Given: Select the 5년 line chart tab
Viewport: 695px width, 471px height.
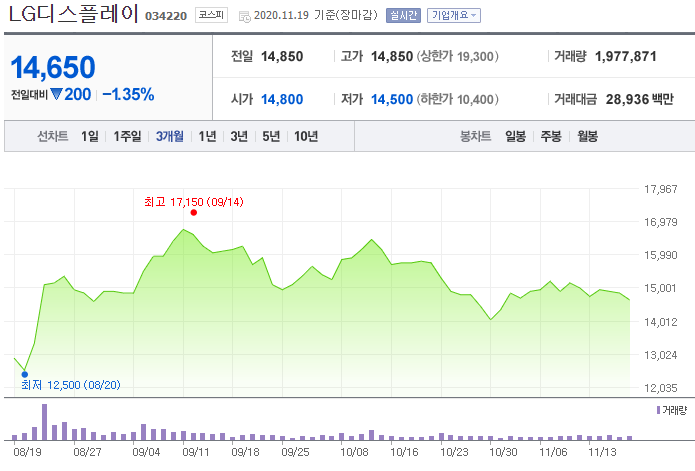Looking at the screenshot, I should point(271,136).
